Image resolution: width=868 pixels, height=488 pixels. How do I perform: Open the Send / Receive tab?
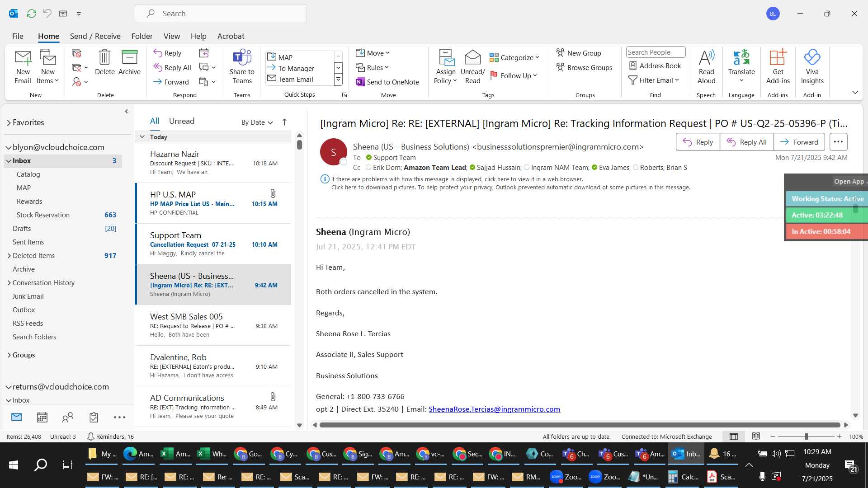95,36
